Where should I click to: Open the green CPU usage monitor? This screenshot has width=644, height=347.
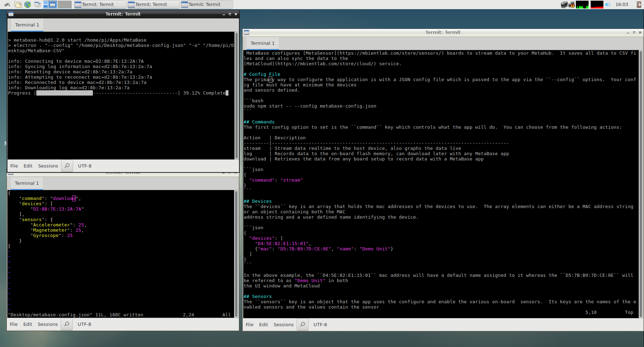point(582,5)
